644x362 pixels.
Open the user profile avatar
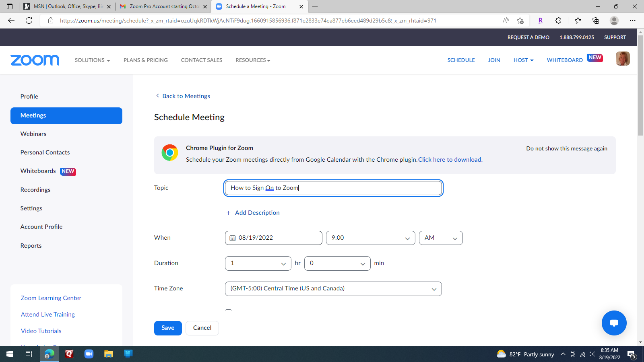pos(623,59)
